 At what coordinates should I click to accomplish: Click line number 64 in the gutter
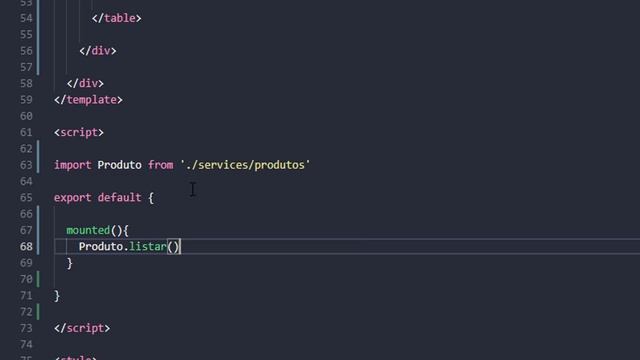coord(26,182)
